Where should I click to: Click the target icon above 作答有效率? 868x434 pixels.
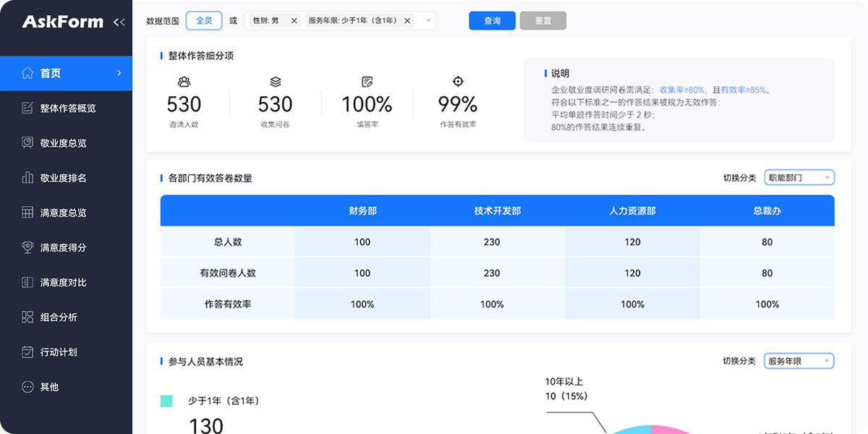pos(458,82)
